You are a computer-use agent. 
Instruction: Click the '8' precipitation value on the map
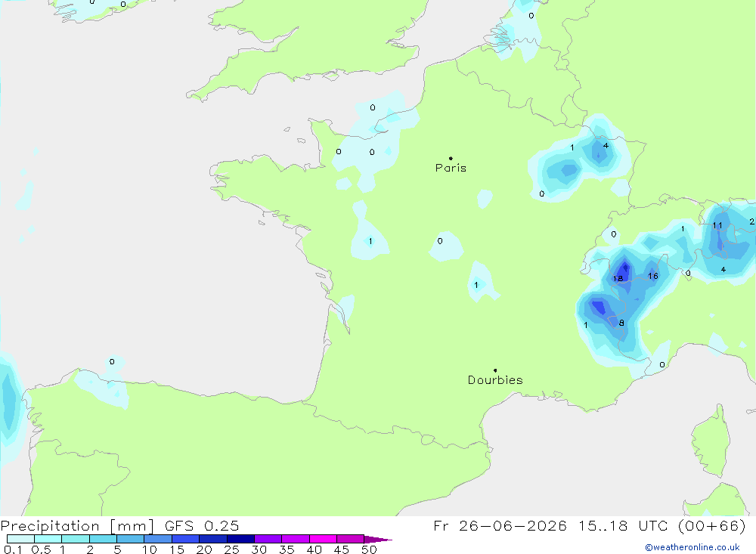(621, 323)
